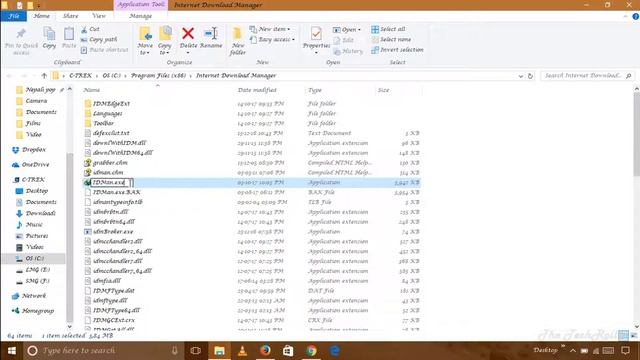Open Task View on taskbar
The height and width of the screenshot is (360, 640).
point(196,351)
